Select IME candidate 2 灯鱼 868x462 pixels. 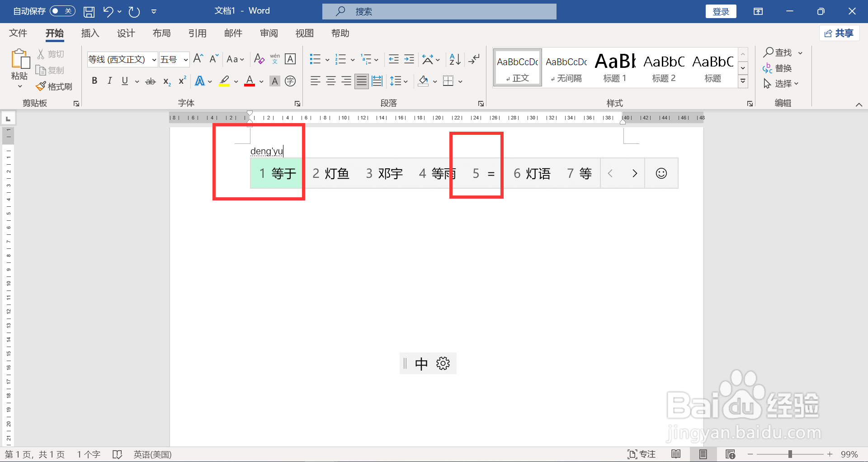pos(331,173)
